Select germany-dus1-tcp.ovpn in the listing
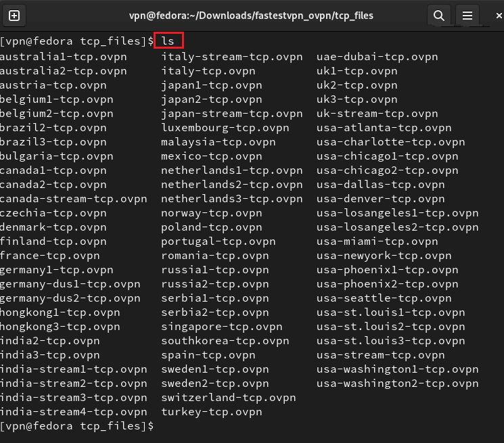The width and height of the screenshot is (504, 443). [x=70, y=284]
